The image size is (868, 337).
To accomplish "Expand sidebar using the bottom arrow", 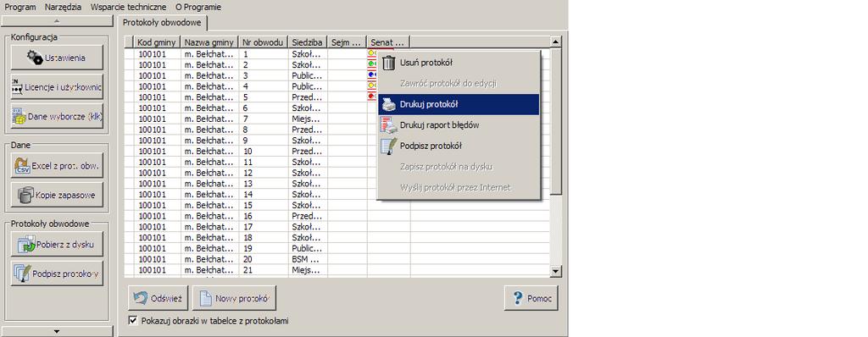I will [x=58, y=331].
